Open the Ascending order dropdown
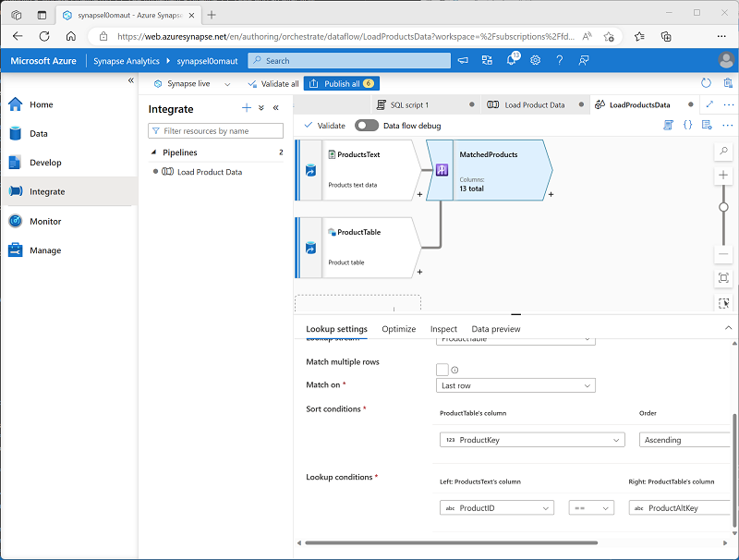The width and height of the screenshot is (739, 560). (x=684, y=440)
